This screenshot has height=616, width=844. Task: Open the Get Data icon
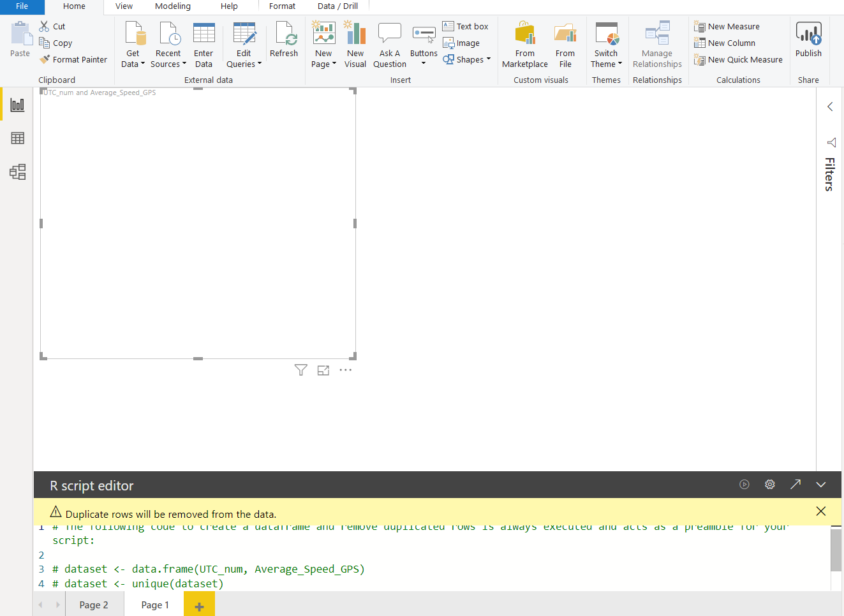pos(135,34)
